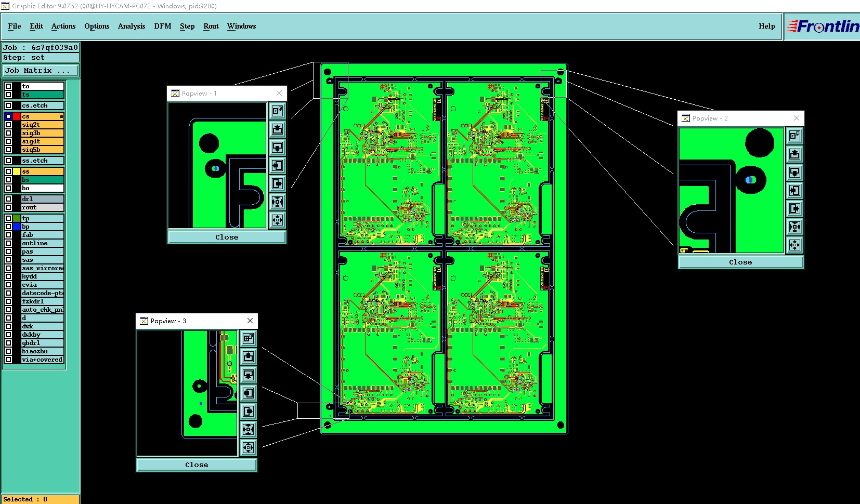The image size is (860, 504).
Task: Toggle the checkbox for layer 'ss'
Action: pos(8,171)
